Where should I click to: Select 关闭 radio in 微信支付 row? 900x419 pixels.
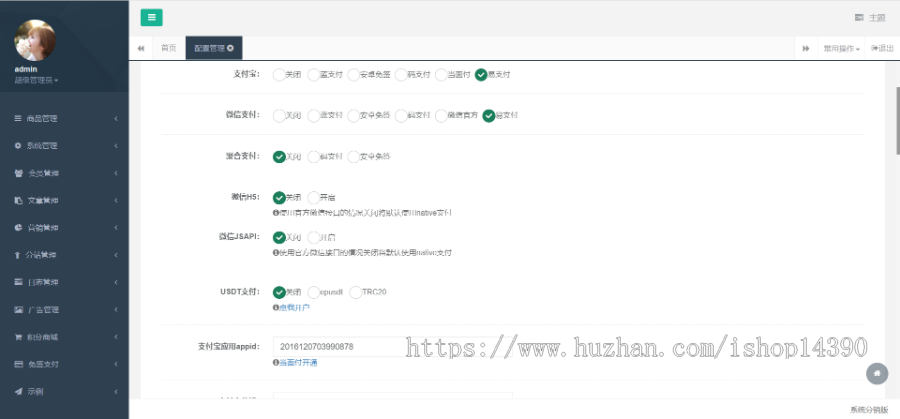pyautogui.click(x=279, y=115)
